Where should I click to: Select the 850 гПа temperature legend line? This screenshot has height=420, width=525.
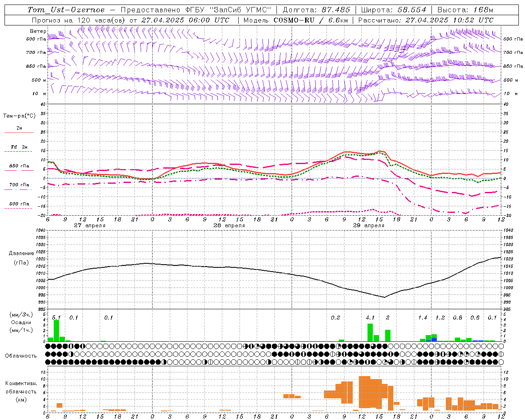click(x=19, y=170)
